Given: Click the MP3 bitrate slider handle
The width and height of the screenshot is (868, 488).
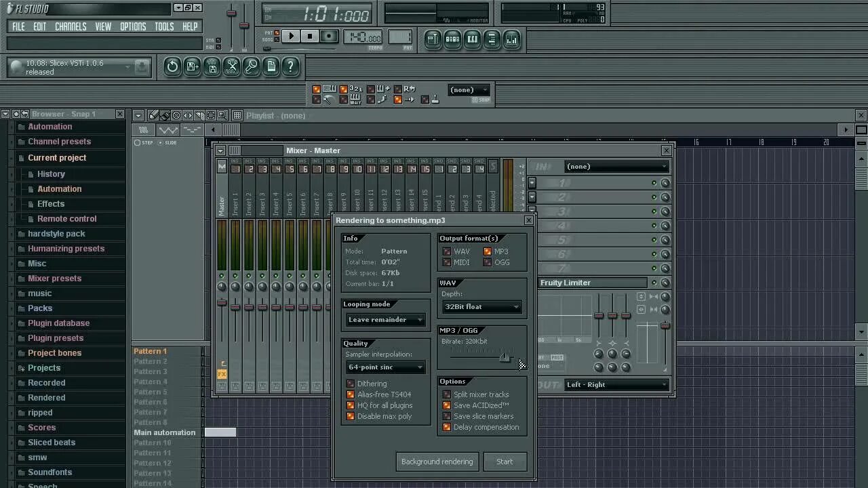Looking at the screenshot, I should click(505, 357).
